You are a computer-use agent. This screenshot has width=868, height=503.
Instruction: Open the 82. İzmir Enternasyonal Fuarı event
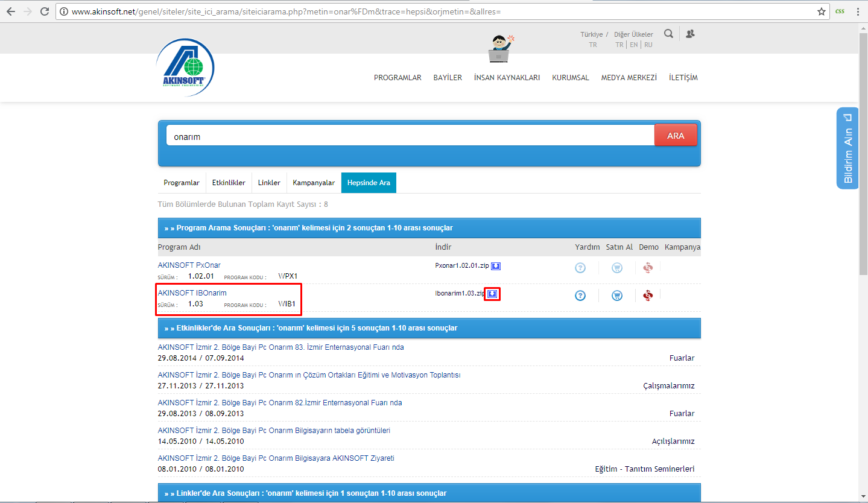coord(280,403)
